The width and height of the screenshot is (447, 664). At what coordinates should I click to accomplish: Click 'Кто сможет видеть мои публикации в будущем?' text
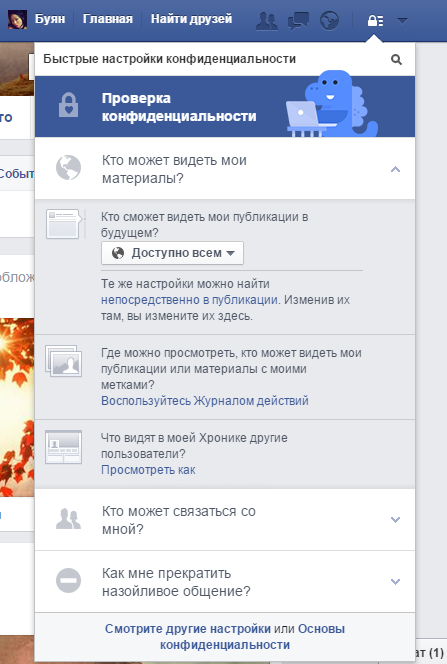click(x=204, y=224)
